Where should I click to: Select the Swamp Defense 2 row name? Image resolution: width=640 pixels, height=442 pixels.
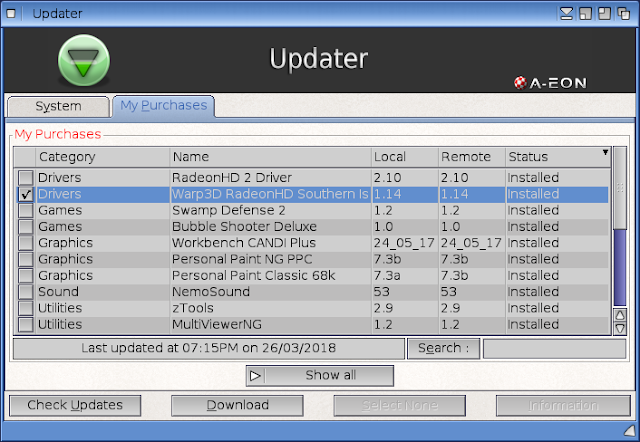[229, 210]
